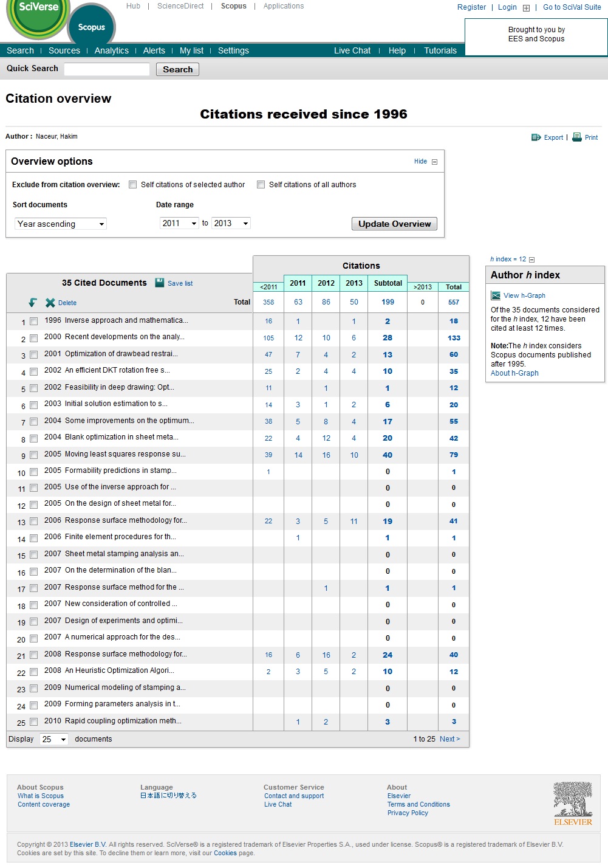Open My list in the navigation bar
The width and height of the screenshot is (608, 868).
[x=191, y=50]
